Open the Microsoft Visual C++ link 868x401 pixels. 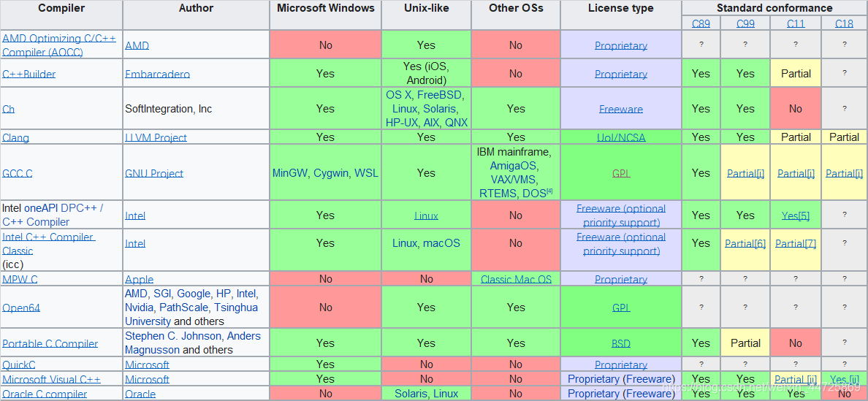[x=51, y=379]
